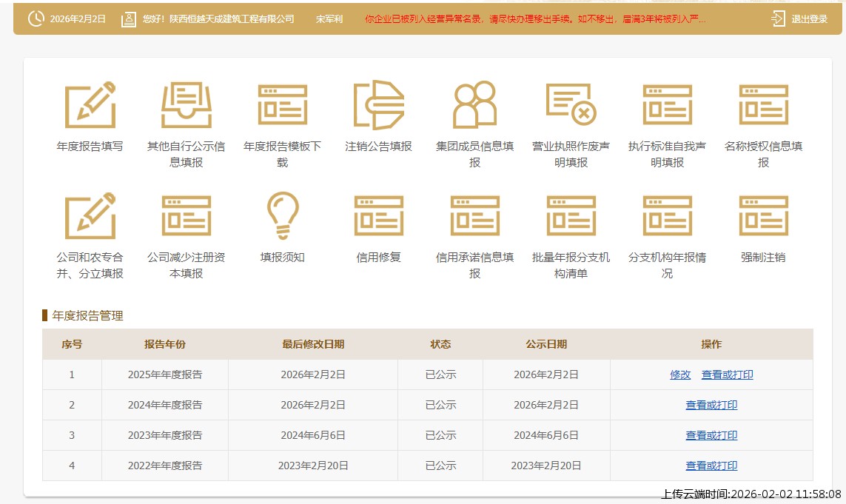Image resolution: width=846 pixels, height=504 pixels.
Task: Open 集团成员信息填报 people icon
Action: pyautogui.click(x=474, y=105)
